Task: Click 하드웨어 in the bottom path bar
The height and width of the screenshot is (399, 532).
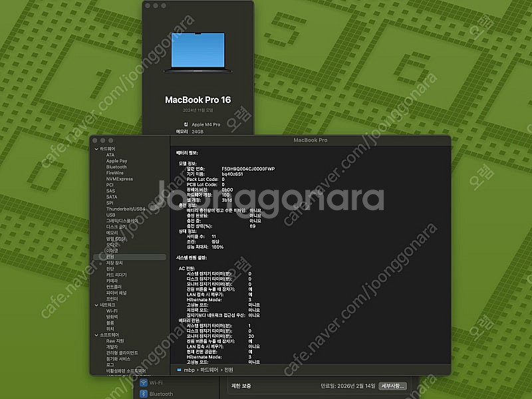Action: tap(209, 370)
